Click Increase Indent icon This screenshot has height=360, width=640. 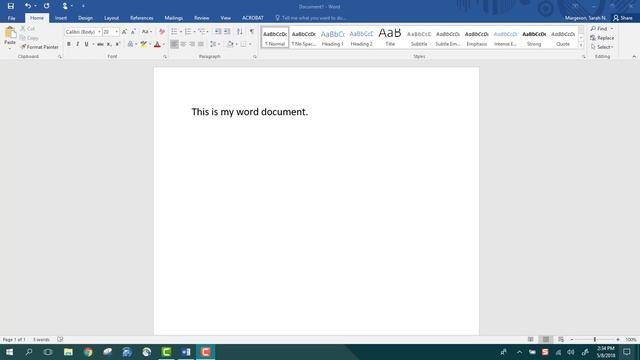[x=227, y=32]
